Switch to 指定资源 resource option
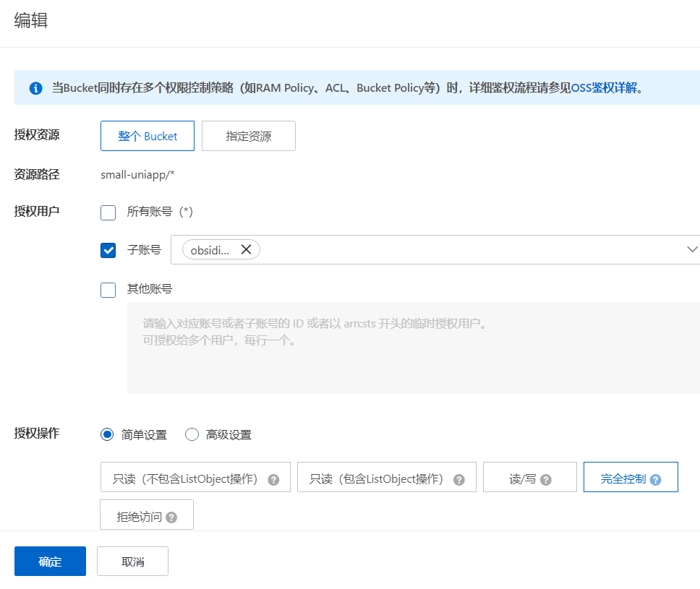This screenshot has width=700, height=589. (x=248, y=136)
